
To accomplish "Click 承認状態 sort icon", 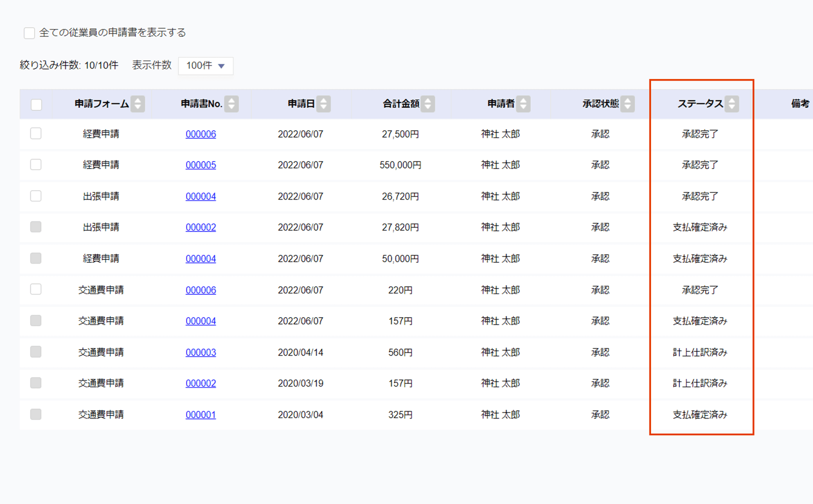I will (627, 104).
